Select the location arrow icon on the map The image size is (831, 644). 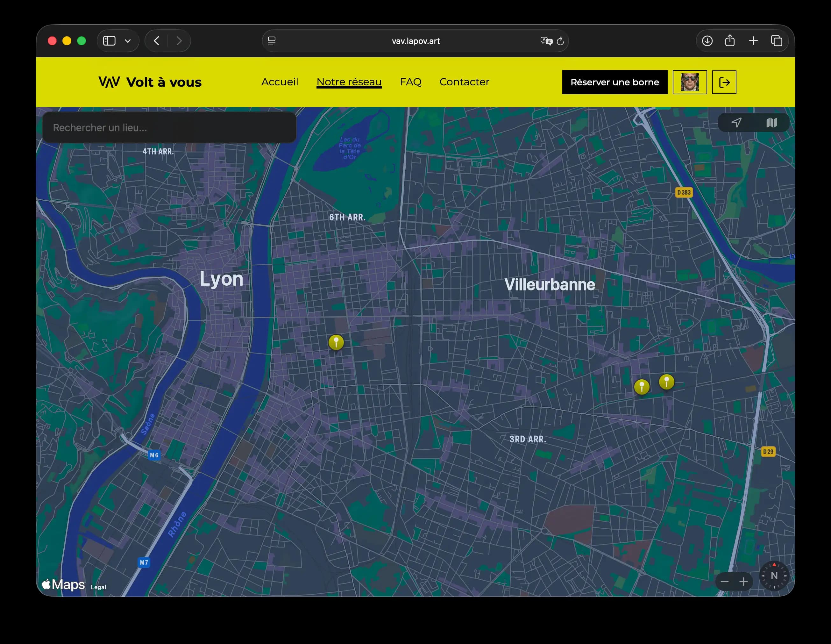point(737,123)
